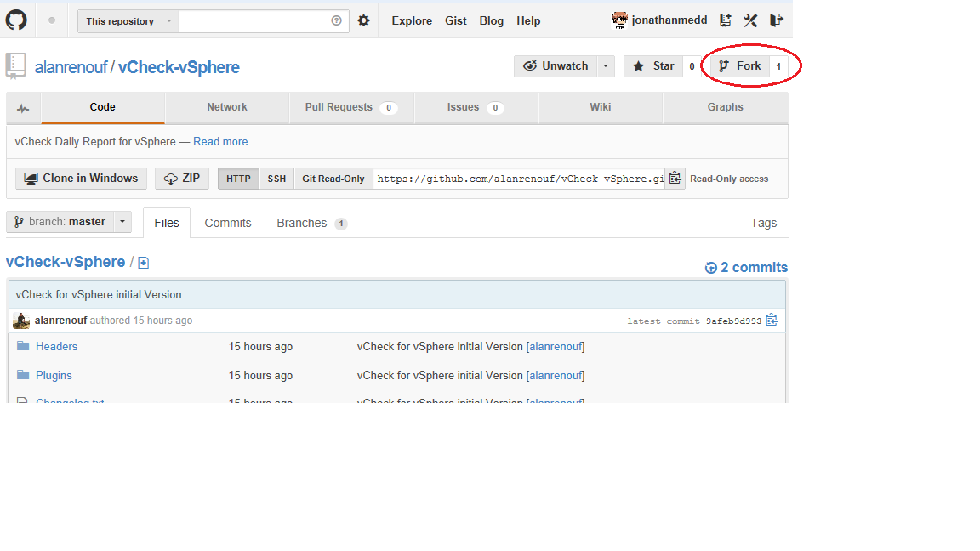Open the branch master selector
Viewport: 980px width, 551px height.
[69, 222]
